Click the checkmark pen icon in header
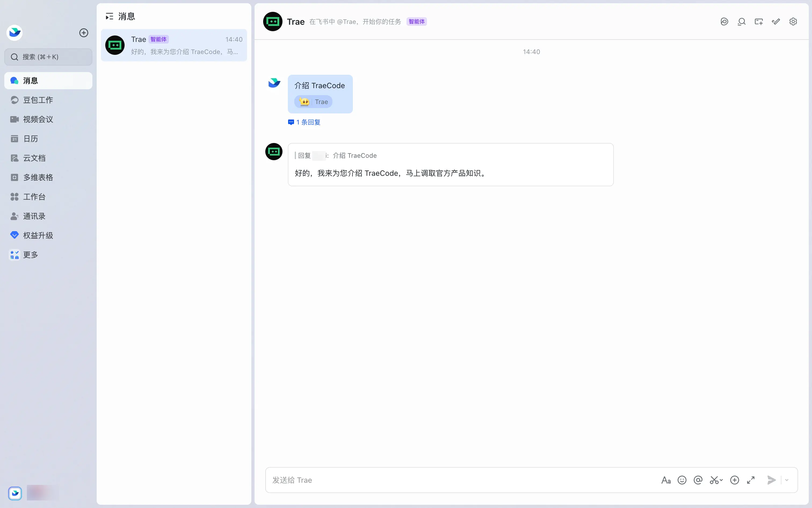The height and width of the screenshot is (508, 812). coord(776,22)
